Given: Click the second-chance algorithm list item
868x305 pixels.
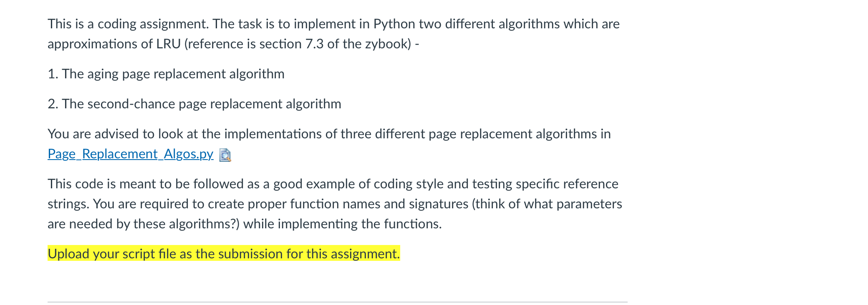Looking at the screenshot, I should coord(194,103).
